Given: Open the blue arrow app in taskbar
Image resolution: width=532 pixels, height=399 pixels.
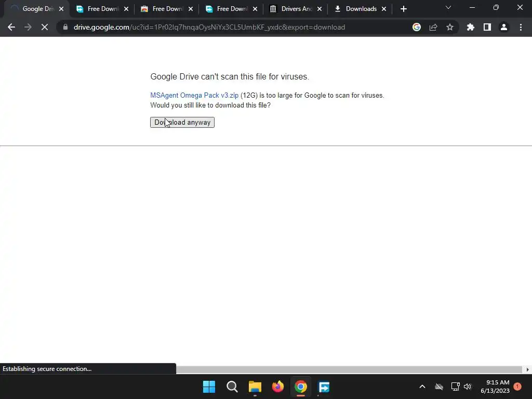Looking at the screenshot, I should coord(324,387).
